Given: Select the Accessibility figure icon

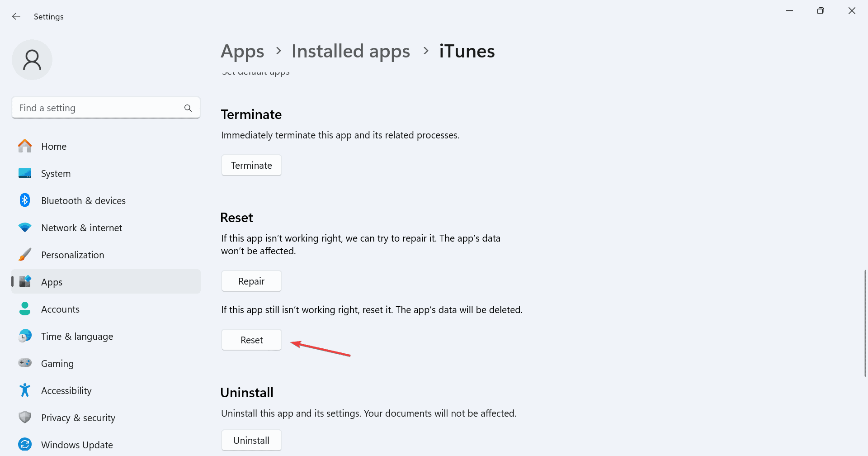Looking at the screenshot, I should [x=25, y=390].
